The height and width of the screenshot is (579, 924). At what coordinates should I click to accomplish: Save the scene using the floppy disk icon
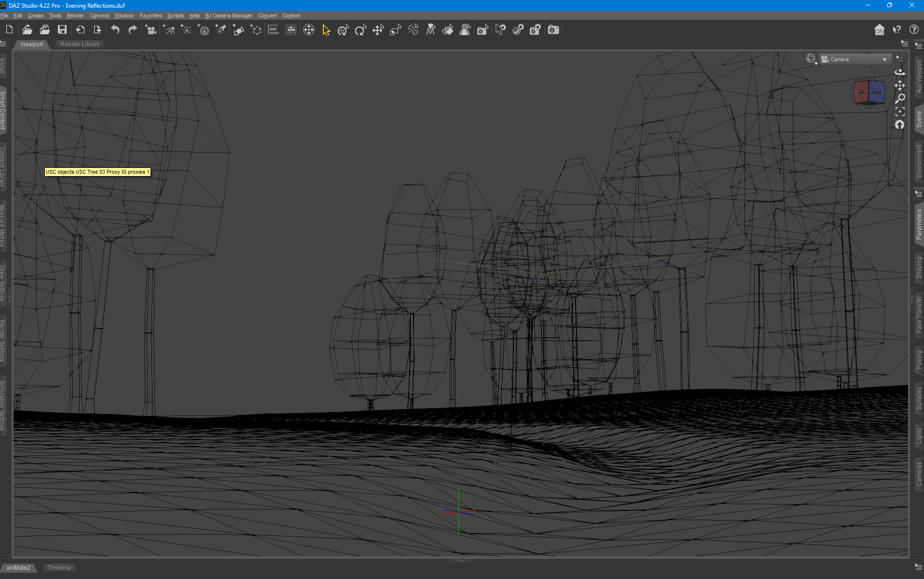[x=62, y=30]
